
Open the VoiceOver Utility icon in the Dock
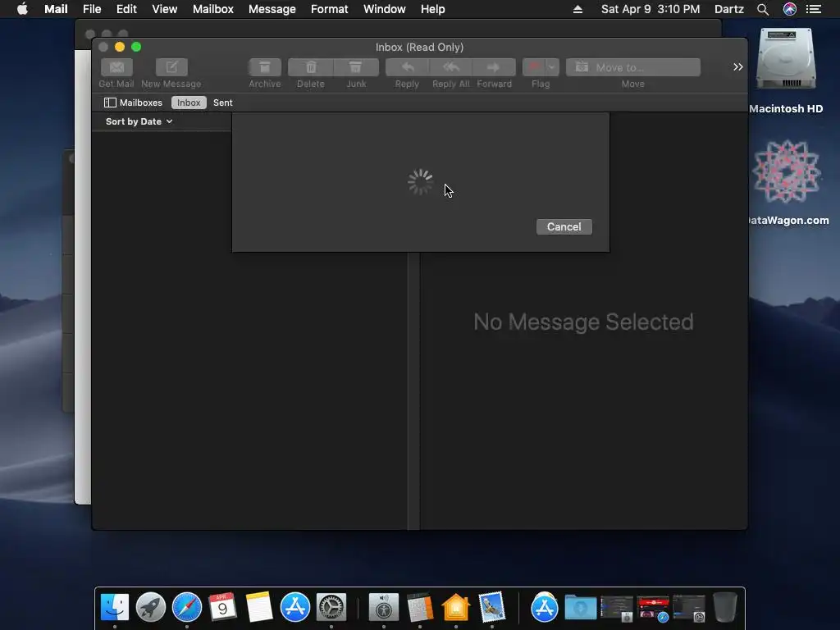tap(384, 607)
